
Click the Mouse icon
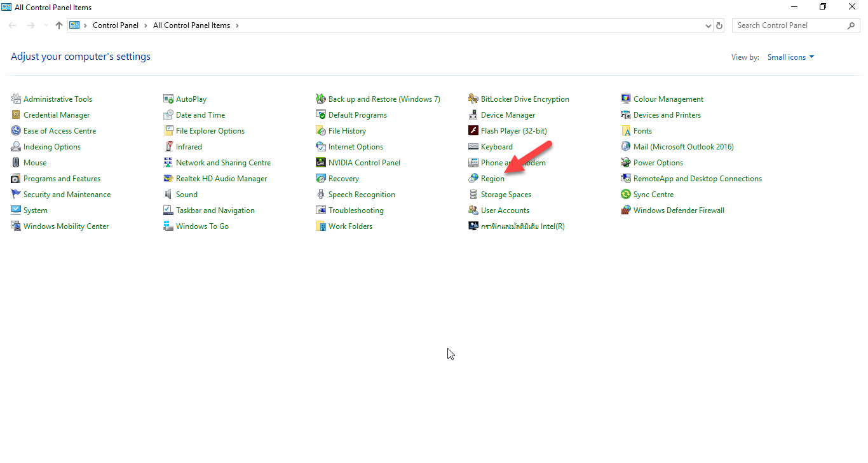point(16,162)
